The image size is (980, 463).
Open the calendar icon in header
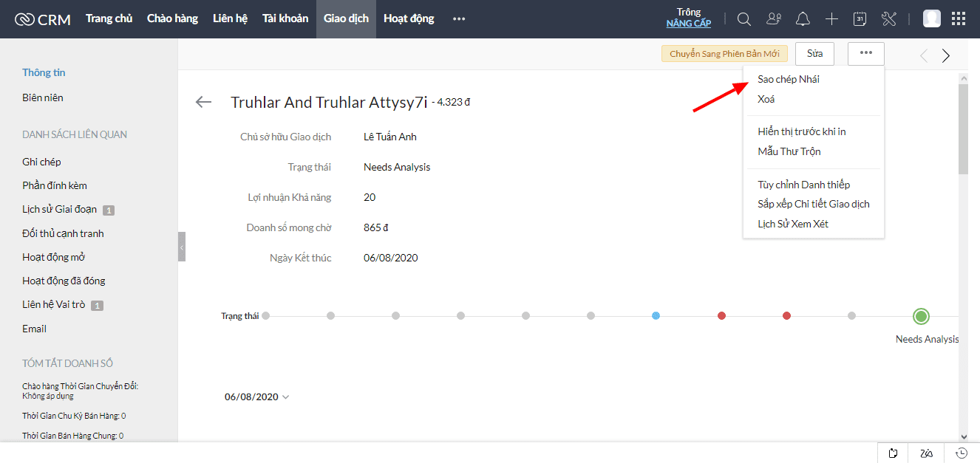(860, 19)
